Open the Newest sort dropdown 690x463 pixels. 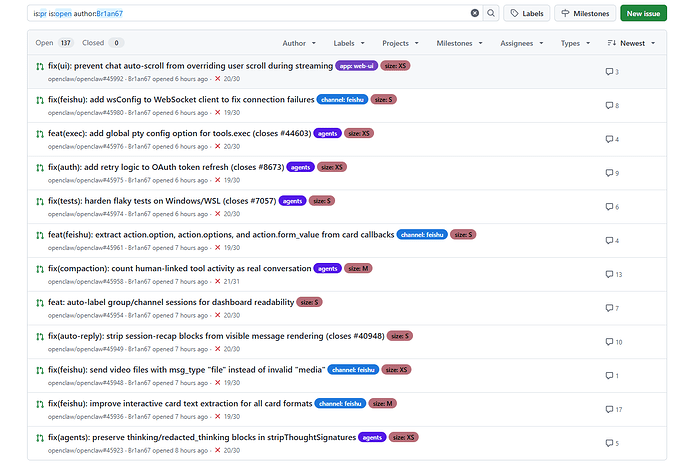(631, 43)
